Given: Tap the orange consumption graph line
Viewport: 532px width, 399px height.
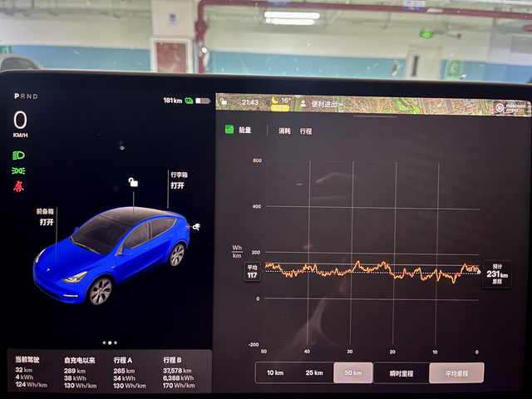Looking at the screenshot, I should (x=372, y=272).
